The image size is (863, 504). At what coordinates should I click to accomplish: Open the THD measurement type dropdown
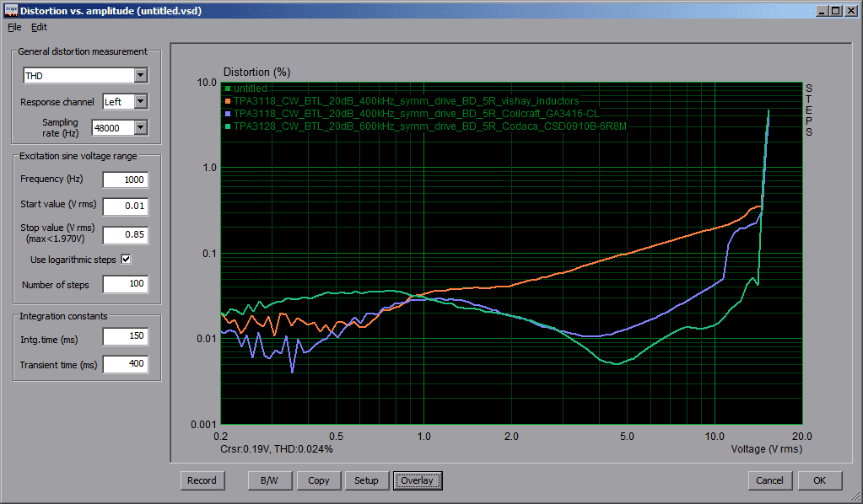140,76
